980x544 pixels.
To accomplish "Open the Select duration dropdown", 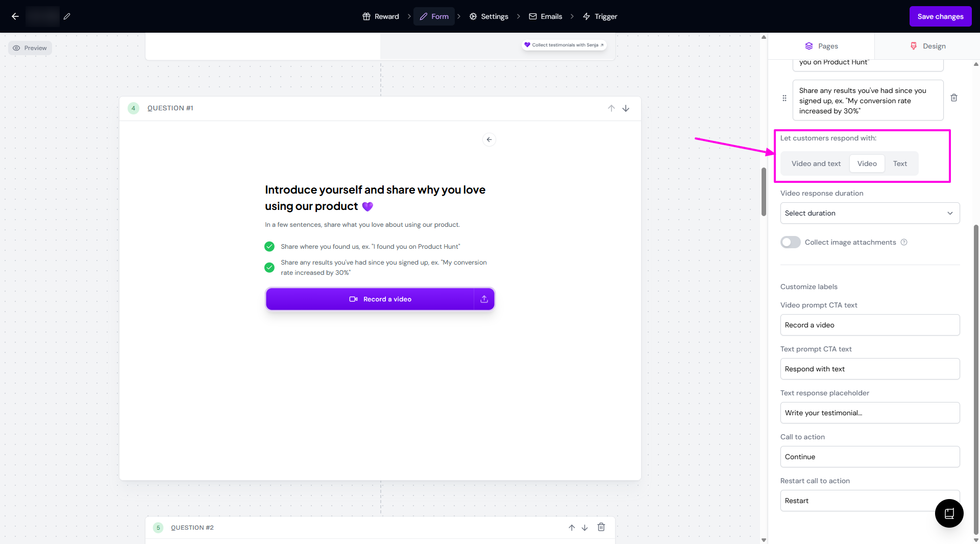I will click(x=870, y=213).
